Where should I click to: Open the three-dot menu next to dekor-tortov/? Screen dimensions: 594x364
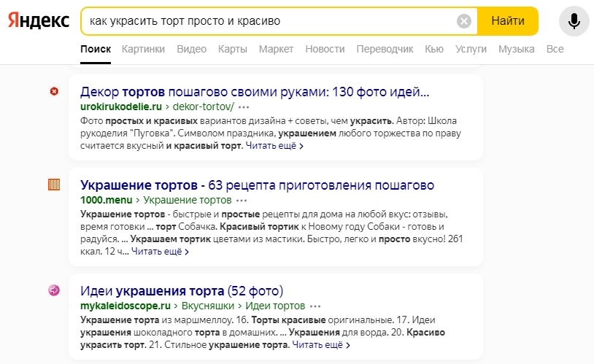coord(244,107)
